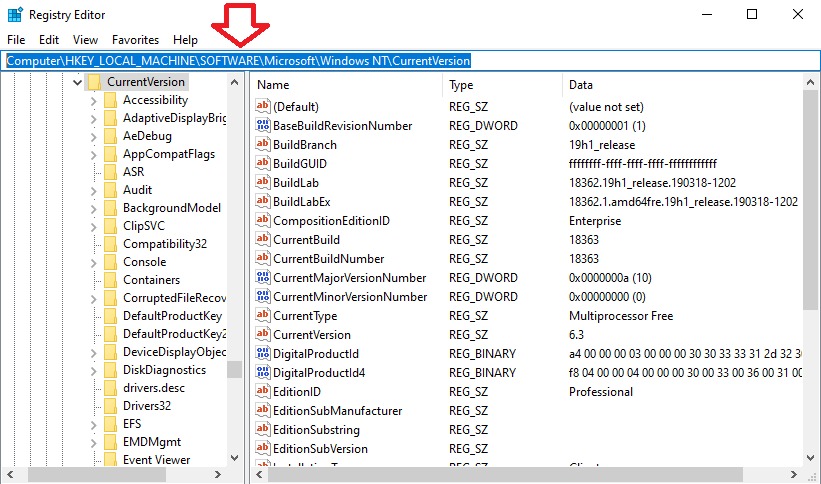Click the Type column header

(x=503, y=85)
